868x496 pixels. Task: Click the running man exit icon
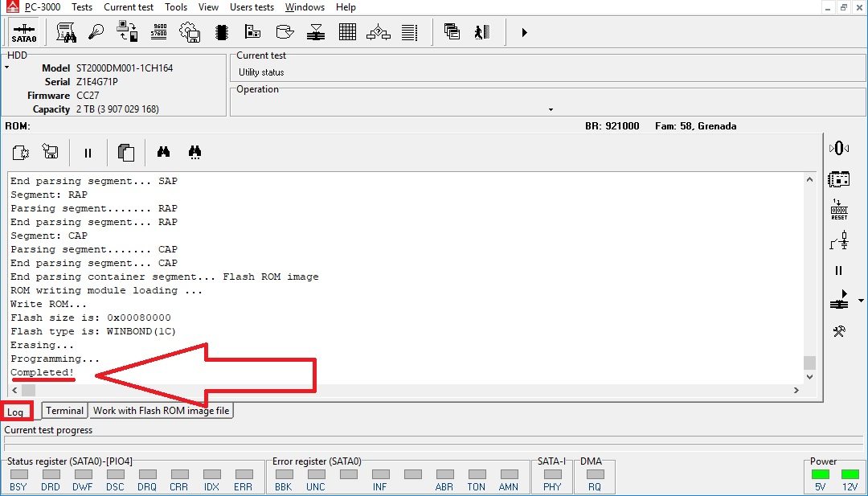coord(482,31)
